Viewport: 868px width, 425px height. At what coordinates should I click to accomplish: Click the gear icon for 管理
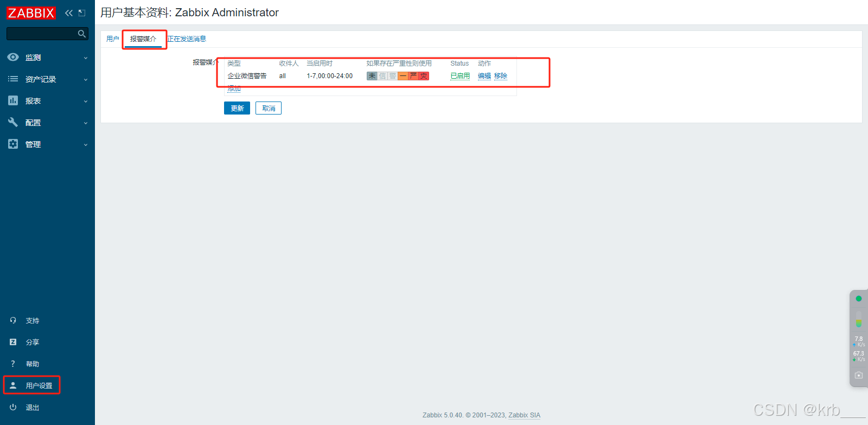(x=13, y=144)
